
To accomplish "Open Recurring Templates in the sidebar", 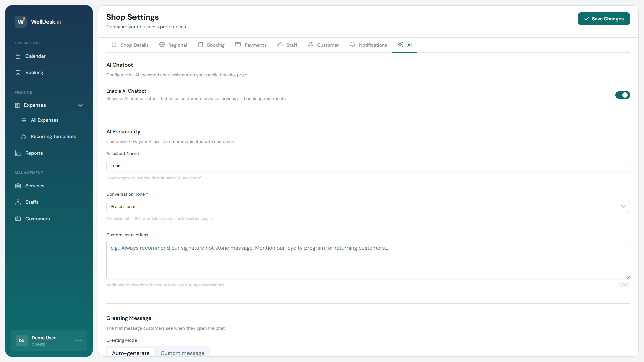I will tap(53, 136).
